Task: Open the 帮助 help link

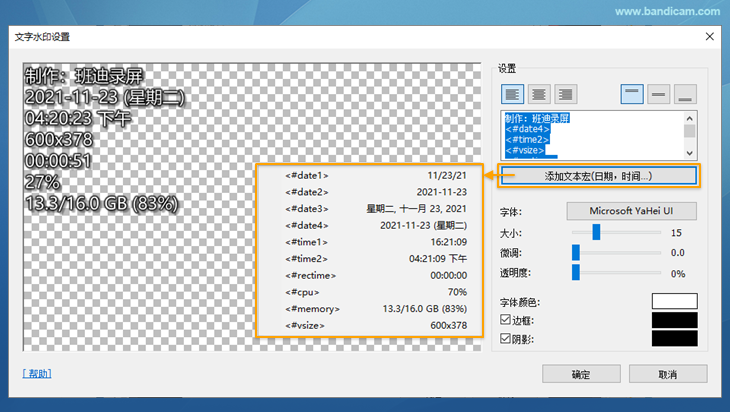Action: (37, 374)
